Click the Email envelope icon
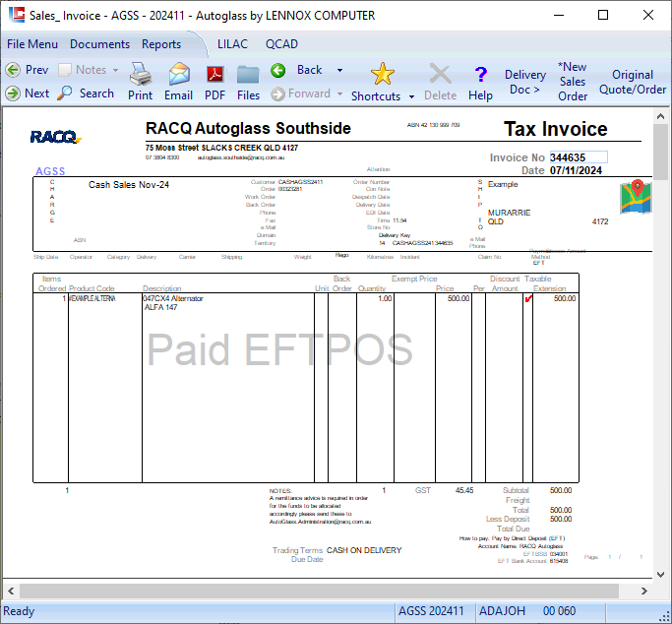This screenshot has width=672, height=624. [x=179, y=74]
